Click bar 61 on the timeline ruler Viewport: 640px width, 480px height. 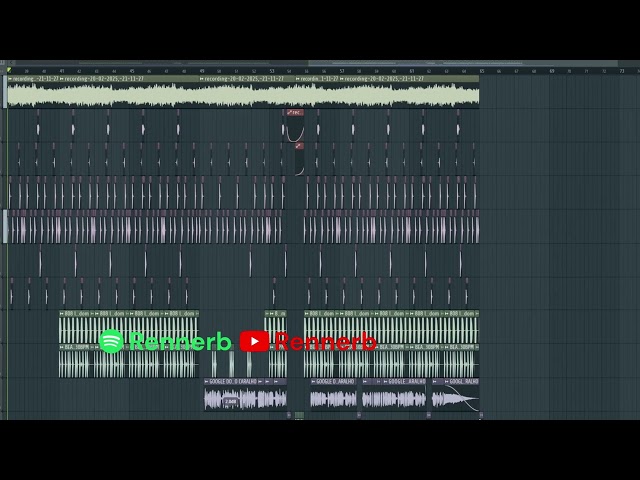tap(412, 71)
